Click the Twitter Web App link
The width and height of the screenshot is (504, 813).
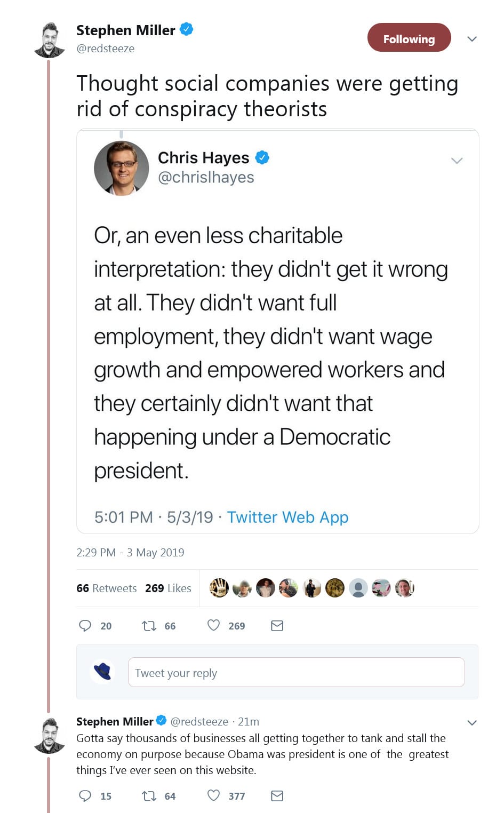(287, 517)
